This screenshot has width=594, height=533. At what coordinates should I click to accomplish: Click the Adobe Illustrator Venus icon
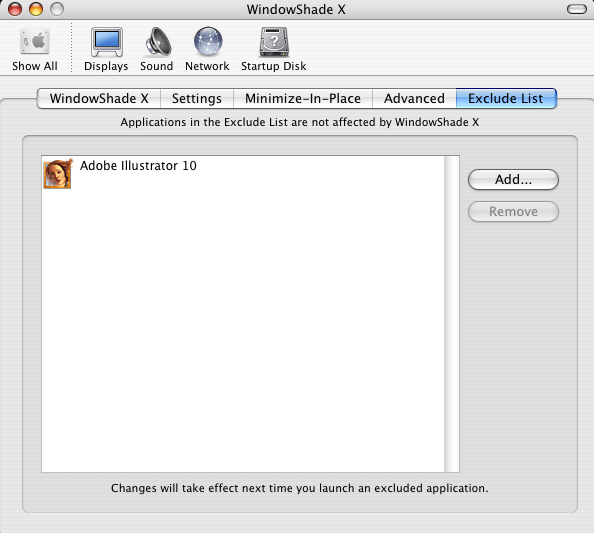click(58, 173)
